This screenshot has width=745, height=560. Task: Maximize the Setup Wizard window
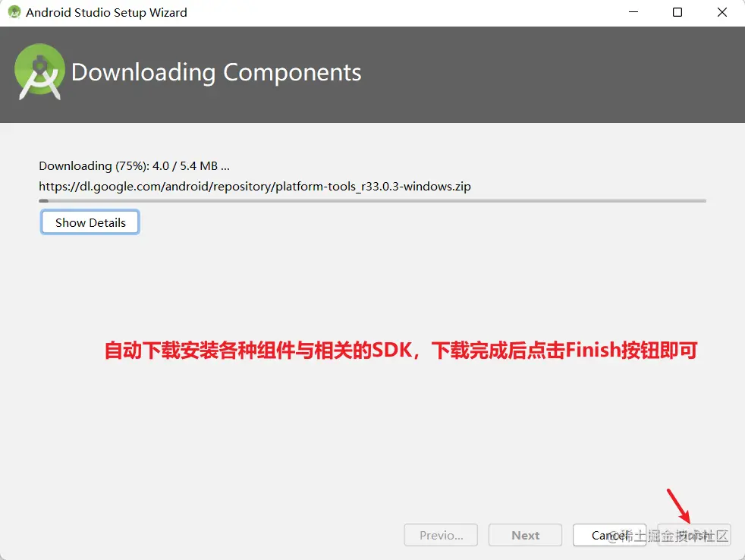(x=677, y=12)
